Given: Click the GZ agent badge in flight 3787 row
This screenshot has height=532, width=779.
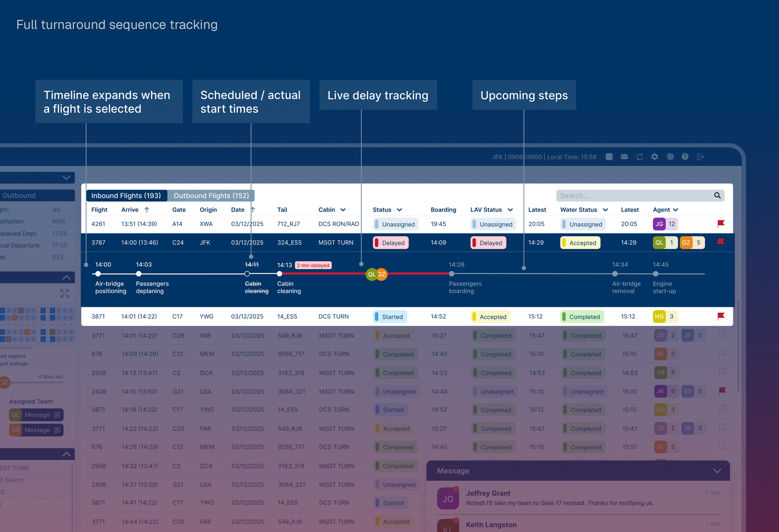Looking at the screenshot, I should 686,243.
